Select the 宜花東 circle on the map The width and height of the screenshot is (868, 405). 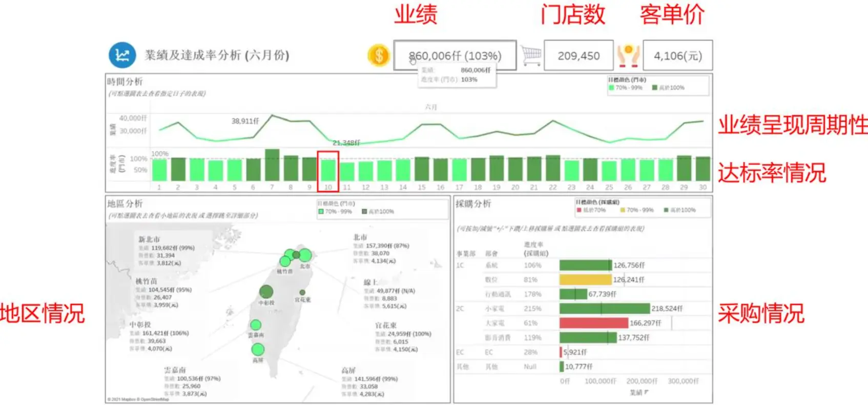pyautogui.click(x=302, y=292)
